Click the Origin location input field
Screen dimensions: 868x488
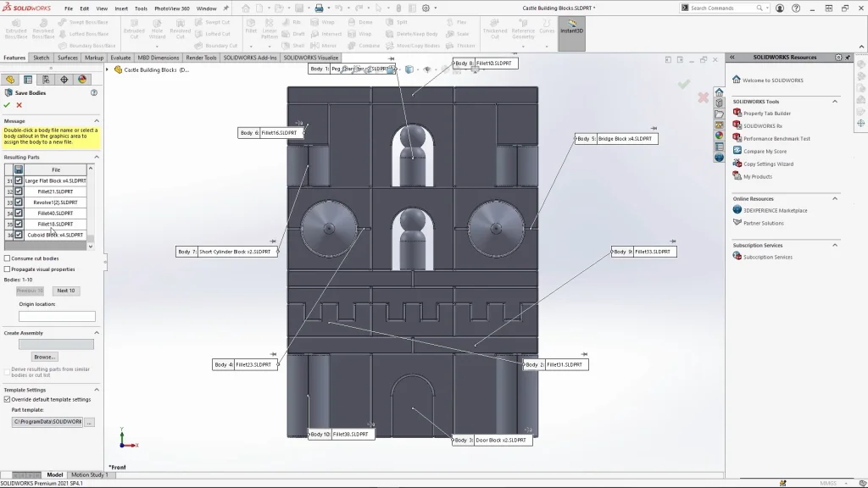pyautogui.click(x=57, y=316)
